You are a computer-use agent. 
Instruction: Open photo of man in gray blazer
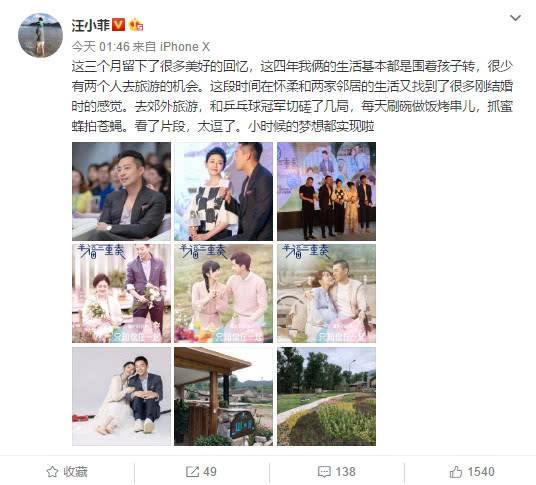(121, 191)
